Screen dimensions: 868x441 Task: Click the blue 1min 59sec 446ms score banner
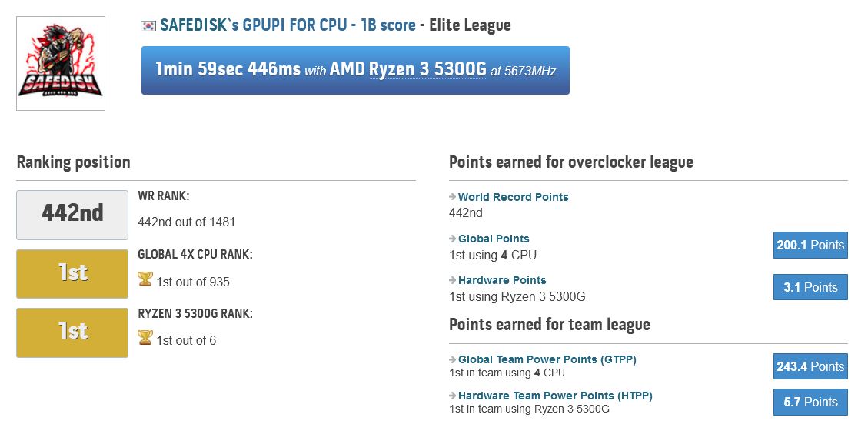[355, 70]
